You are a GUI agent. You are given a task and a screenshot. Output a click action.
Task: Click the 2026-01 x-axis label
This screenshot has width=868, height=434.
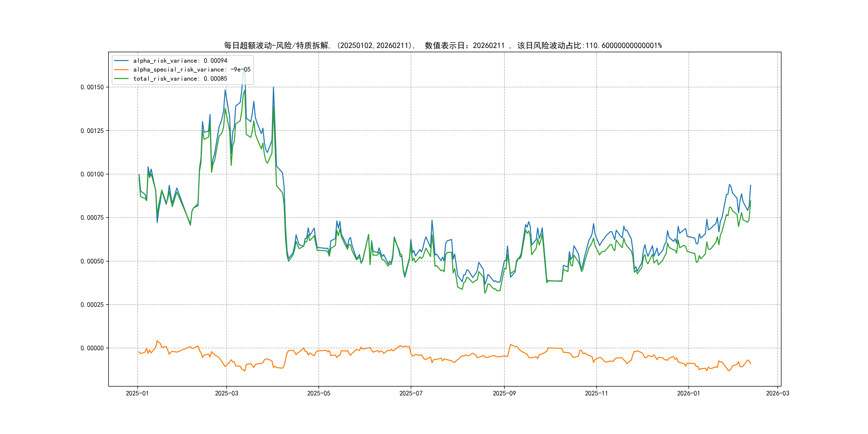[689, 393]
